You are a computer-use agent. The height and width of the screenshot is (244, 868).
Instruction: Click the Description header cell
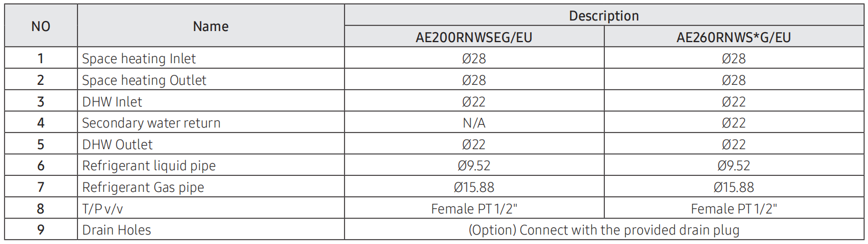pos(604,16)
